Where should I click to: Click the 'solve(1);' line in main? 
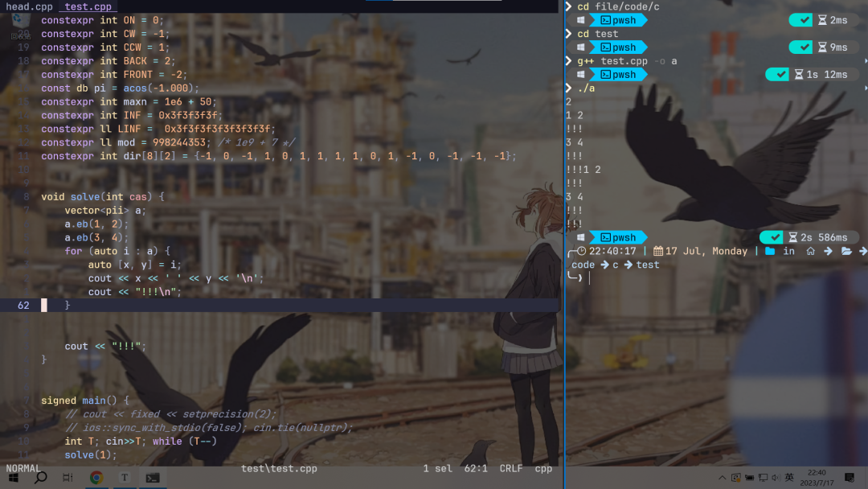pyautogui.click(x=91, y=454)
